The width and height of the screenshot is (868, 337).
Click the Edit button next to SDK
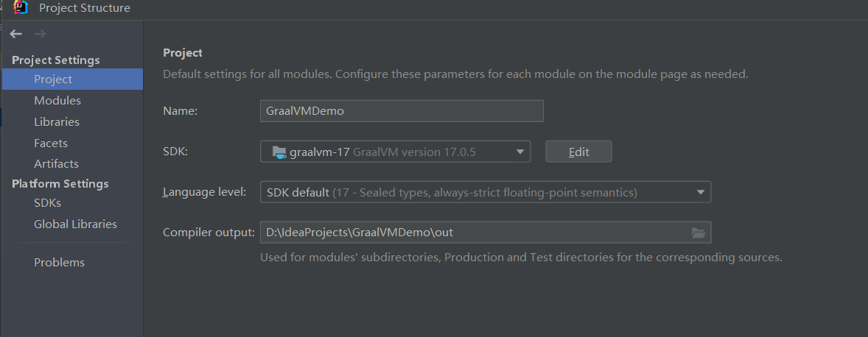578,152
